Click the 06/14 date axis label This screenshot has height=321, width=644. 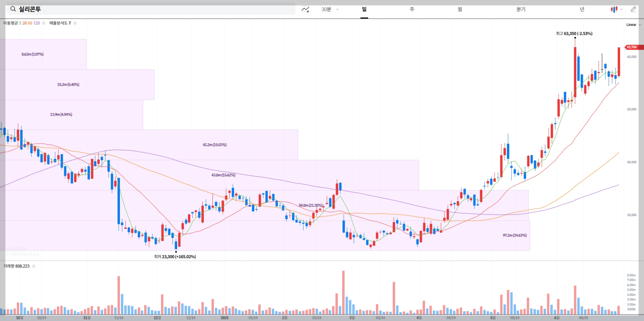coord(583,318)
